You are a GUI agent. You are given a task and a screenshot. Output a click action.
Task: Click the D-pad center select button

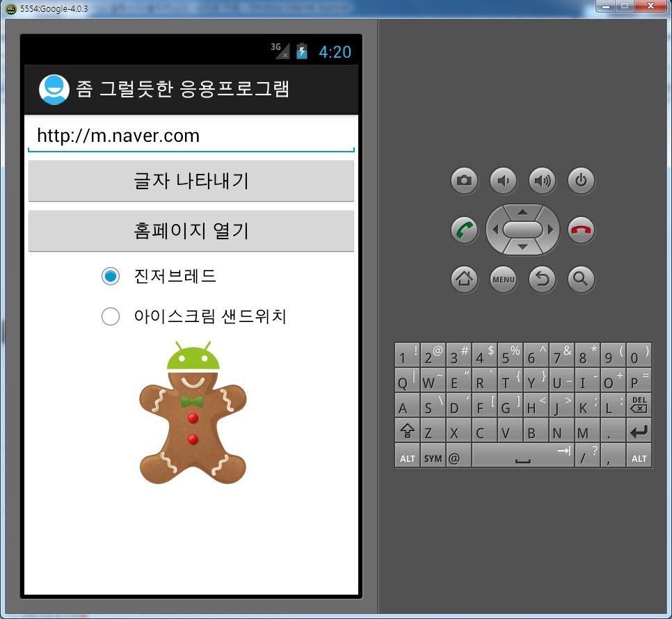click(x=522, y=230)
